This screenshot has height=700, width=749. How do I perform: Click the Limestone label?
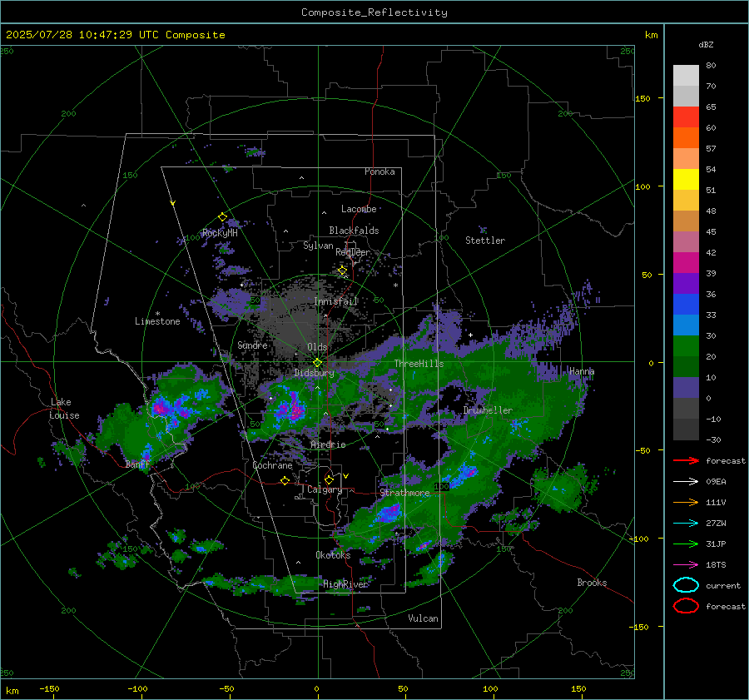point(157,321)
